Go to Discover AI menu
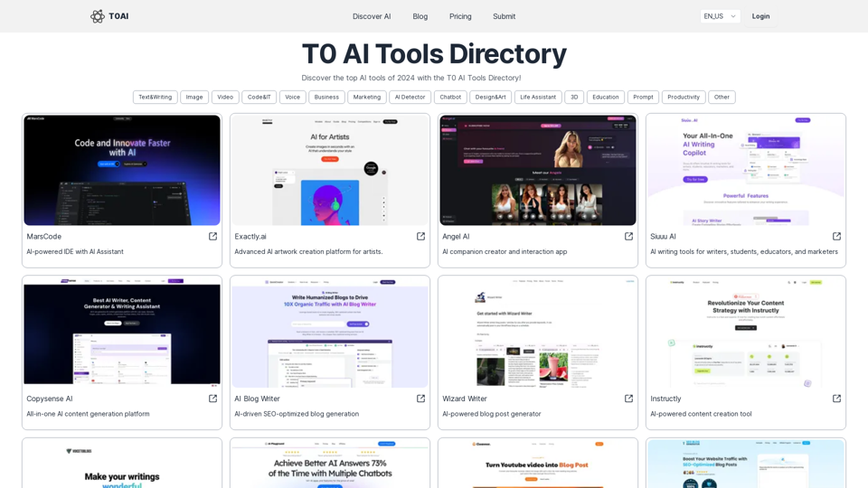Screen dimensions: 868x488 [372, 16]
